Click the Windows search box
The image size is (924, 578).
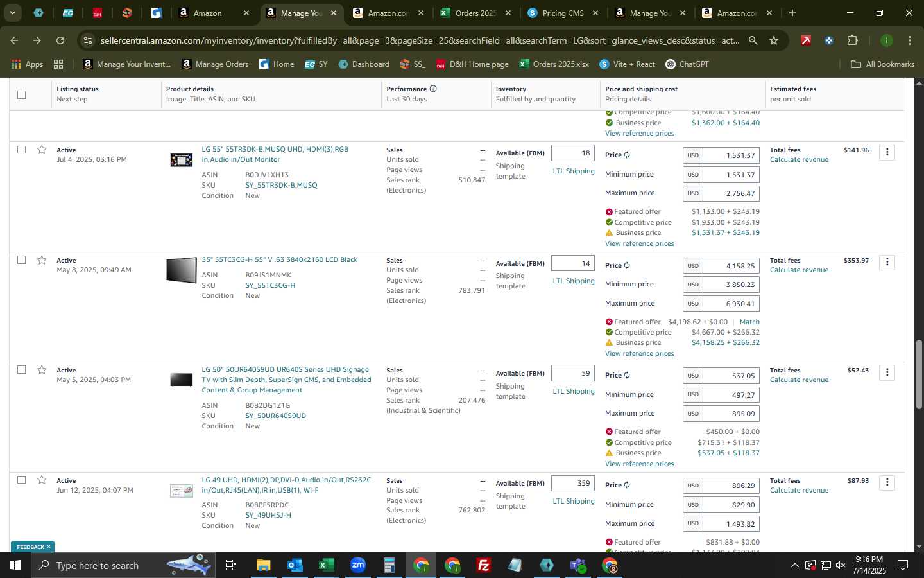[122, 565]
